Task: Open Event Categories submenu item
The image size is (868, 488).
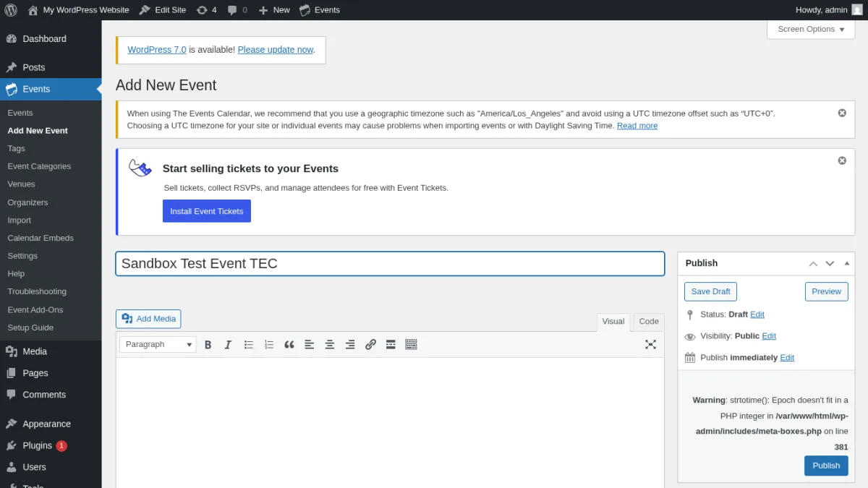Action: click(39, 166)
